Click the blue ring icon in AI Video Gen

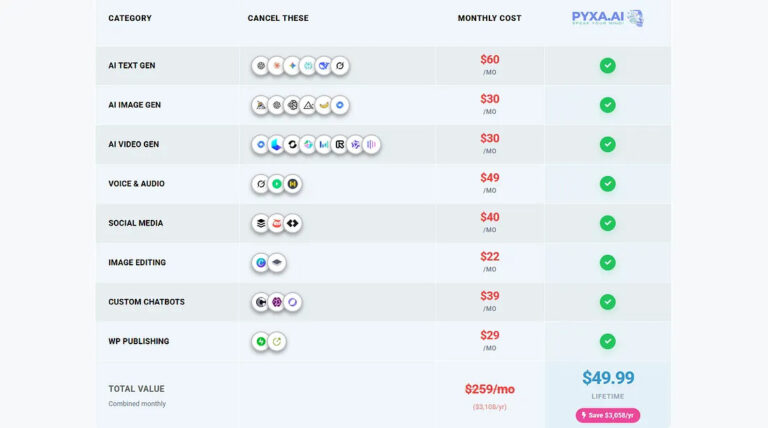click(261, 144)
